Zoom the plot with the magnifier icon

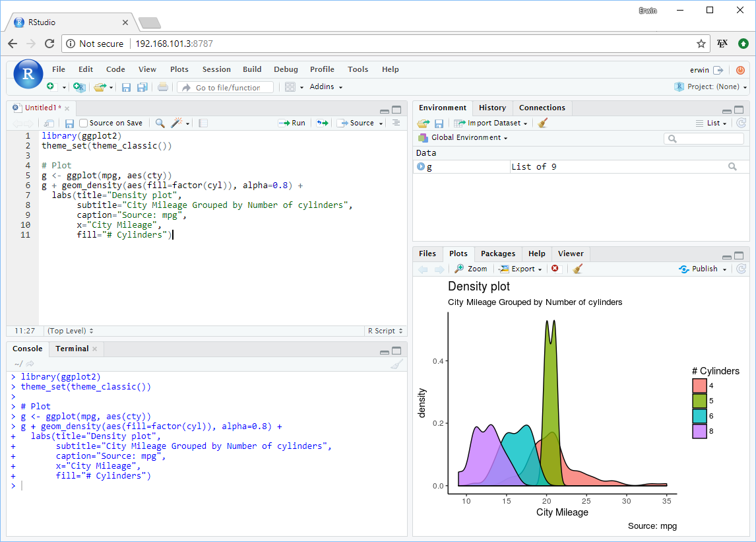[470, 269]
